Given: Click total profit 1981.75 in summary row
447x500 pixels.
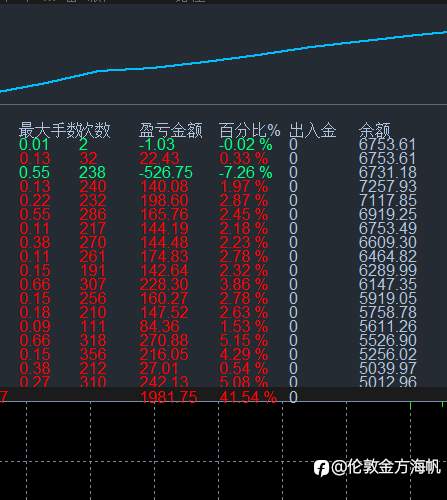Looking at the screenshot, I should click(169, 397).
